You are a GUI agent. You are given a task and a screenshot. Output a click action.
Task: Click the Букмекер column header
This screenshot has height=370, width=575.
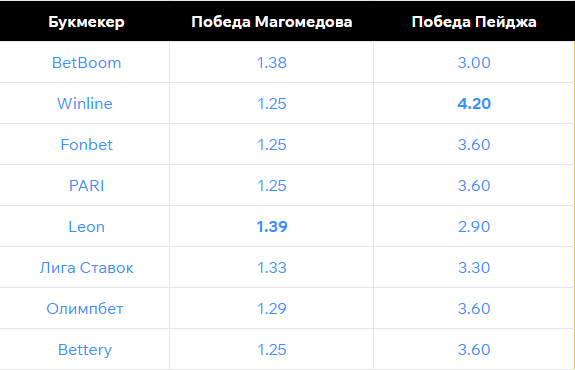87,22
